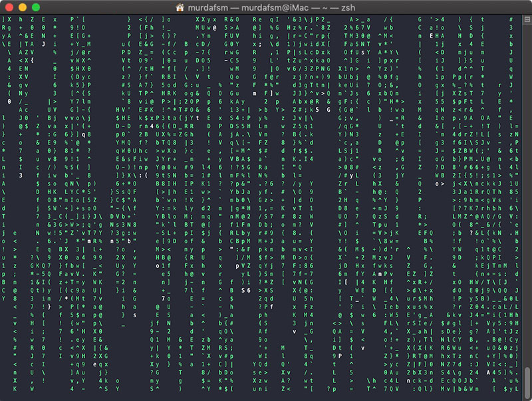Close the Terminal window with red button

[9, 7]
